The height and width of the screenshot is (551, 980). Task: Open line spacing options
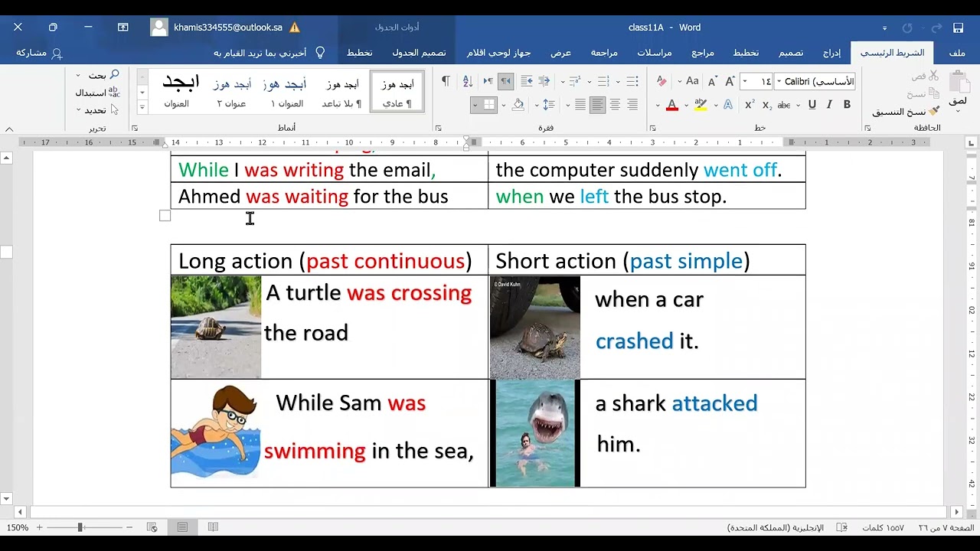click(x=549, y=105)
